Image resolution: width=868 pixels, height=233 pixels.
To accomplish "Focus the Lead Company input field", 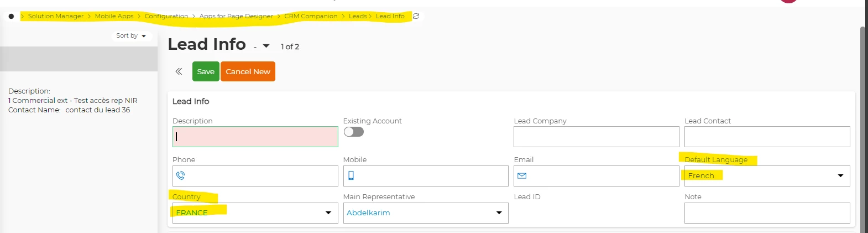I will coord(596,137).
